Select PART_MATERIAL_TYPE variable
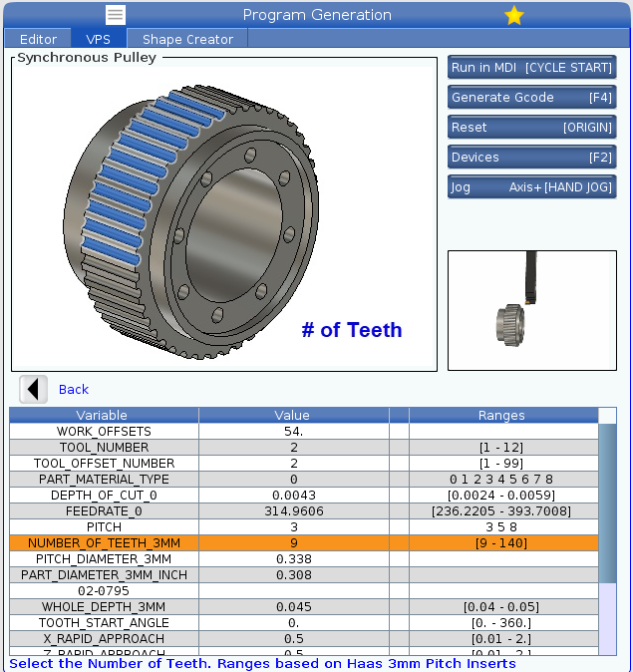Viewport: 633px width, 672px height. [104, 480]
